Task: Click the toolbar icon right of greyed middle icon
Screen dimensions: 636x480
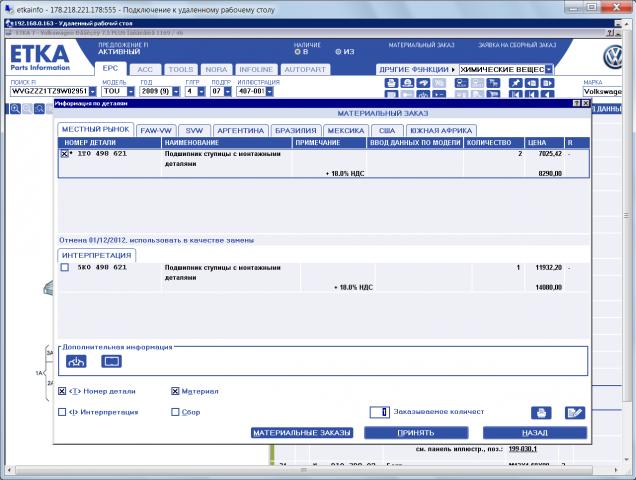Action: click(x=493, y=83)
